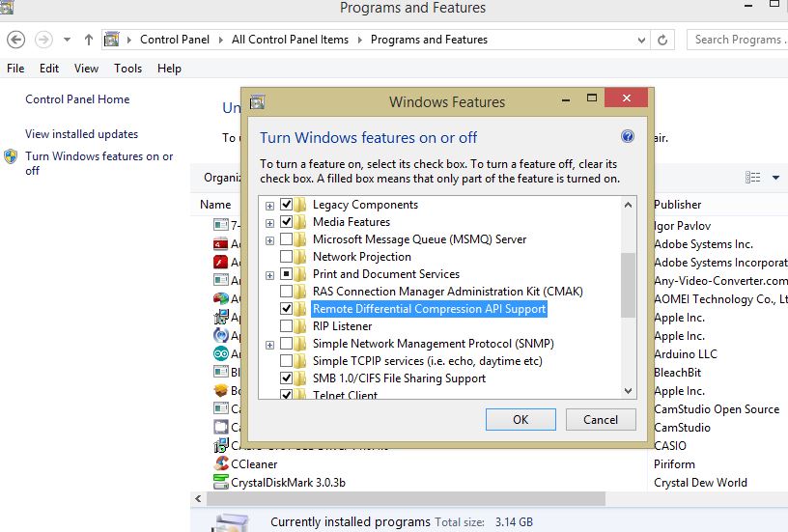
Task: Expand Microsoft Message Queue (MSMQ) Server node
Action: point(269,240)
